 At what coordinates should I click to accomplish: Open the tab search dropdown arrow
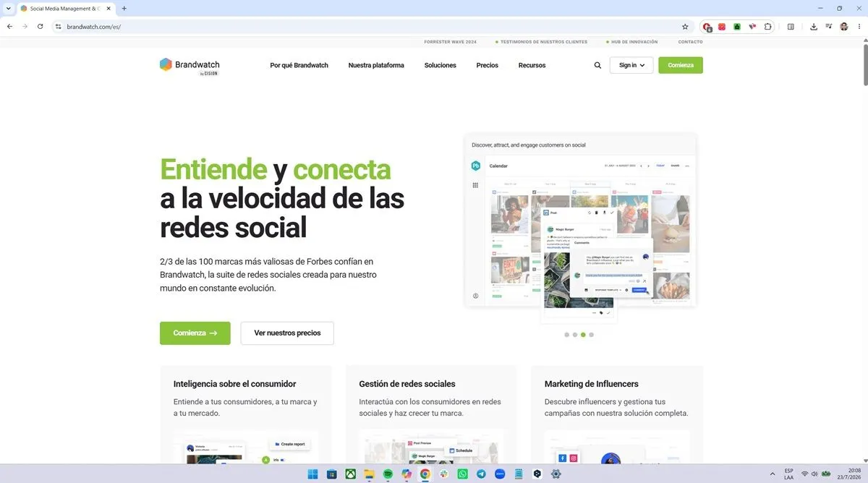(7, 8)
